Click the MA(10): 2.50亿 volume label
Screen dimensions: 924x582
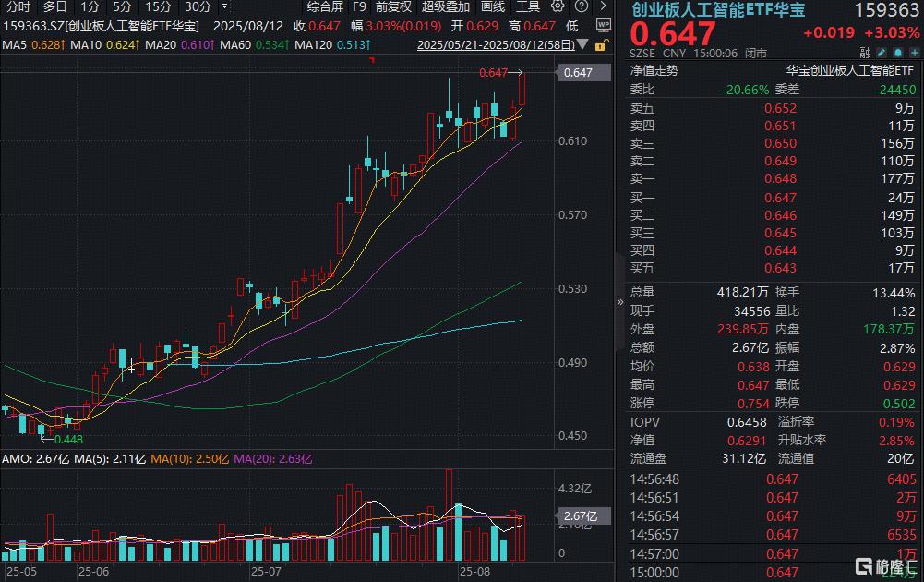(x=190, y=459)
